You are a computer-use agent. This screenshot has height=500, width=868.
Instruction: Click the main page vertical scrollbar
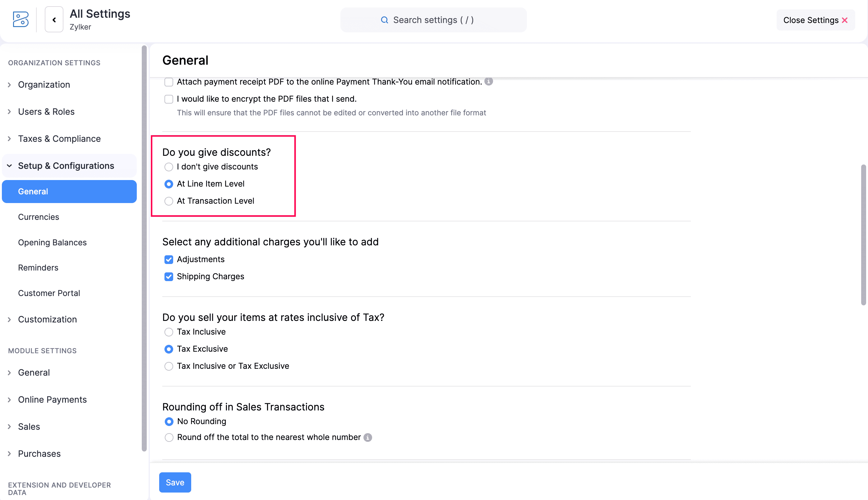[x=863, y=235]
